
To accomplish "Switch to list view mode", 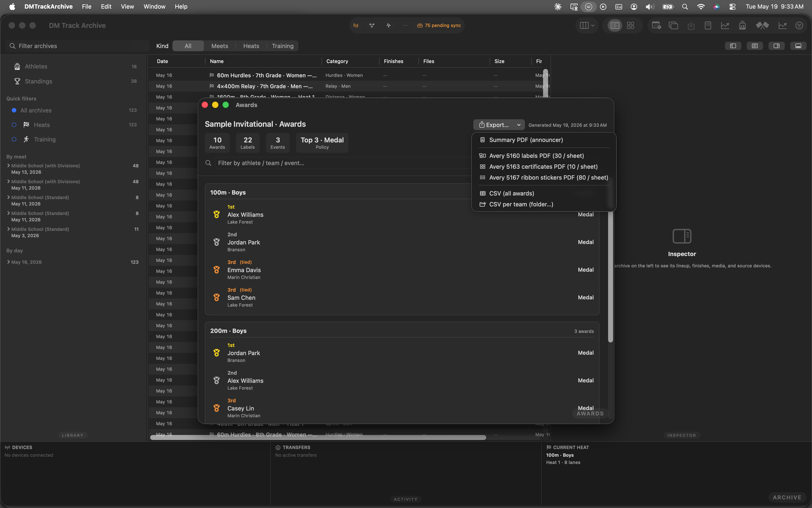I will tap(615, 26).
